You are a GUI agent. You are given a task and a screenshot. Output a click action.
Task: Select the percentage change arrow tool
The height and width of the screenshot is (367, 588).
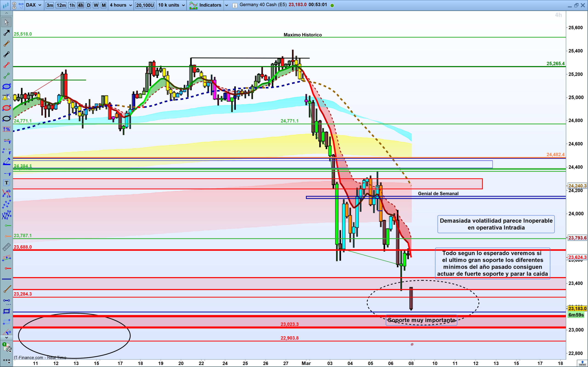pos(7,129)
